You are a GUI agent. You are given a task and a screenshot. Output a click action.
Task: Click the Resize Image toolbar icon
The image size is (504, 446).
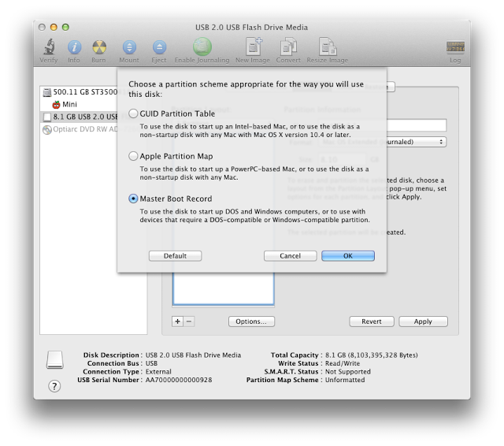328,46
